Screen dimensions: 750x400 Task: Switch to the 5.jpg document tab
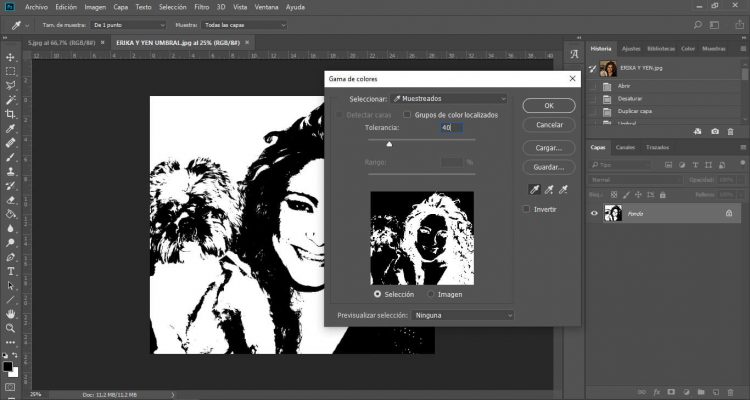pos(61,43)
